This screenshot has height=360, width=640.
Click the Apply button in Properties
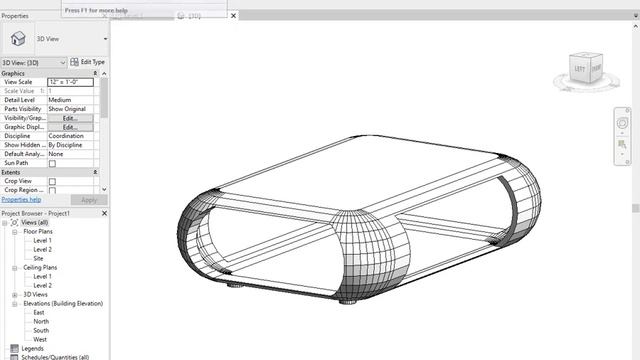coord(89,200)
